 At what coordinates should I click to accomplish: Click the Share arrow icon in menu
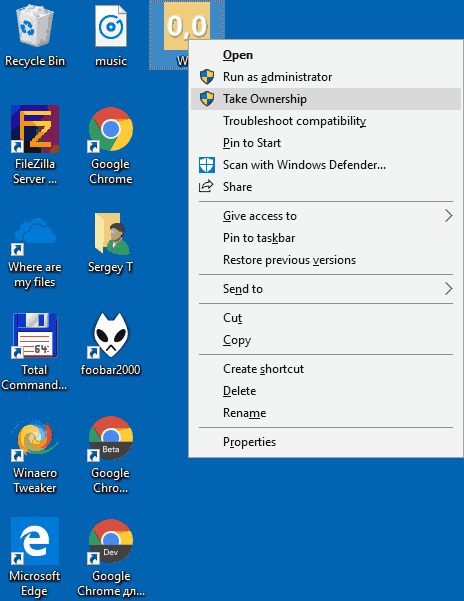pos(206,187)
